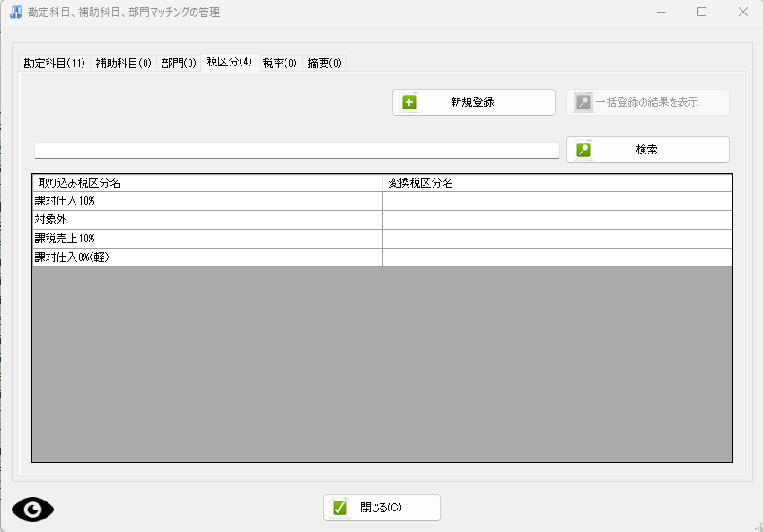Minimize the 勘定科目、補助科目、部門マッチングの管理 window
The width and height of the screenshot is (763, 532).
[x=662, y=12]
